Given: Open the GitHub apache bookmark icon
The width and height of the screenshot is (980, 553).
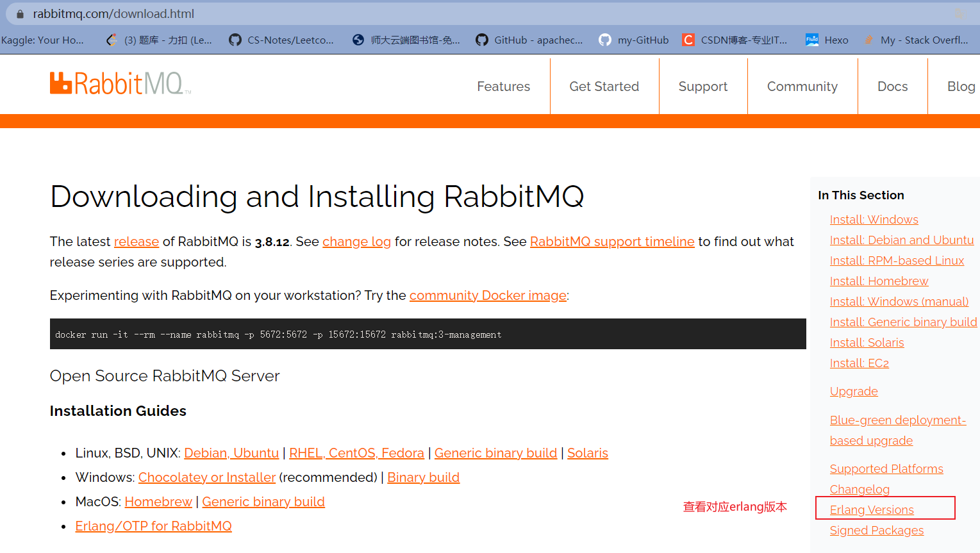Looking at the screenshot, I should 482,40.
